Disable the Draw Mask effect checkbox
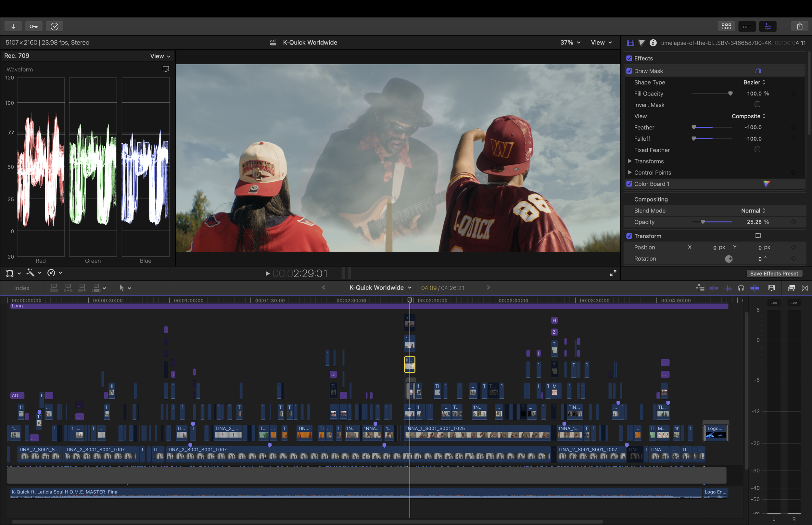This screenshot has width=812, height=525. [x=629, y=71]
